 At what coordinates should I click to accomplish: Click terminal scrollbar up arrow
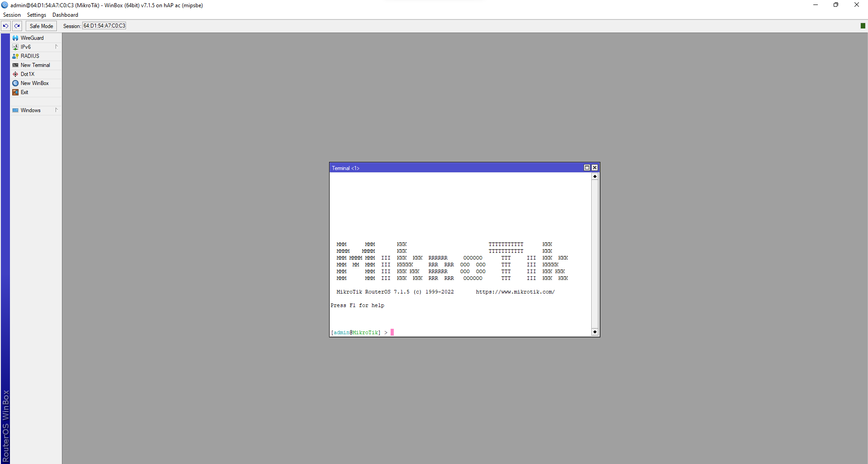595,176
